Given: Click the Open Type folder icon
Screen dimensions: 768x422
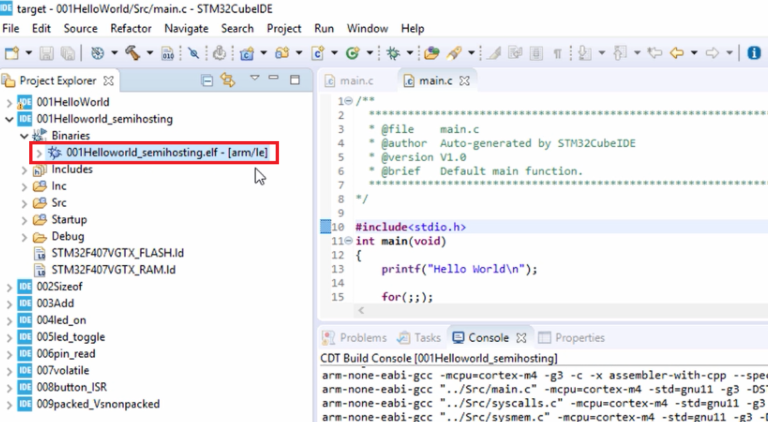Looking at the screenshot, I should pyautogui.click(x=432, y=53).
